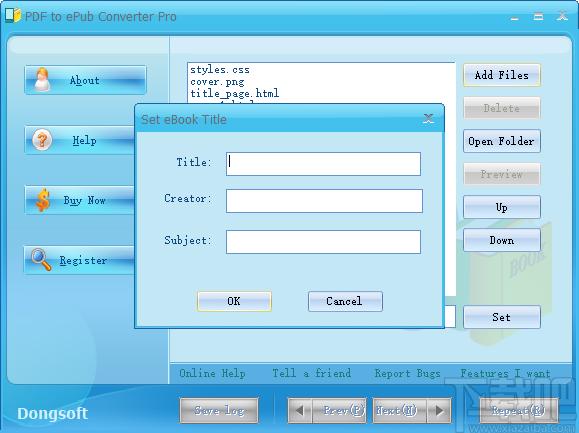This screenshot has width=579, height=433.
Task: Open the Buy Now button label
Action: point(85,200)
